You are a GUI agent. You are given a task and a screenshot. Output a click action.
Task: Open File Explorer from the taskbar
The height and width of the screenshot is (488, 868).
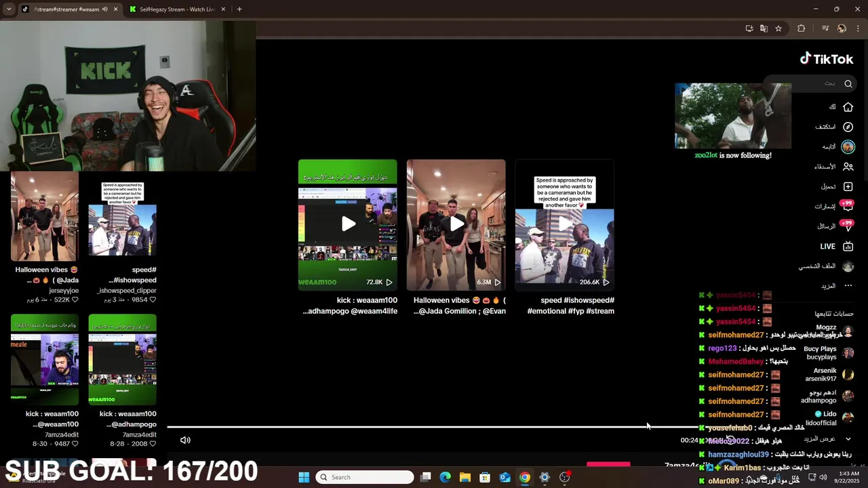[x=465, y=477]
